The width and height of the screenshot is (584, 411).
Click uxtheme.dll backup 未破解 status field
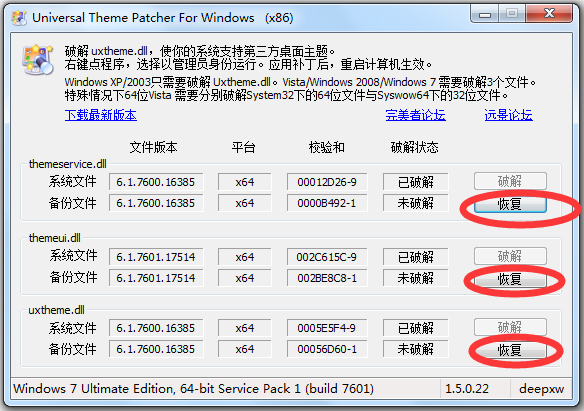point(416,349)
